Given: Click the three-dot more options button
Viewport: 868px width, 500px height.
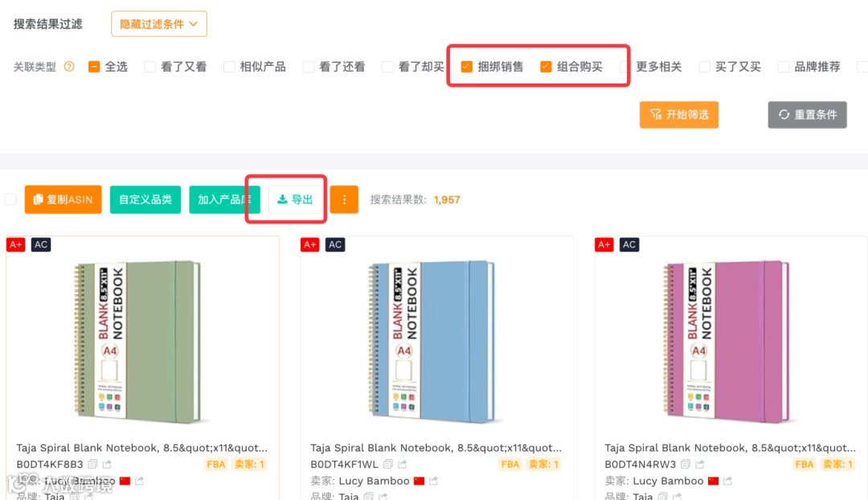Looking at the screenshot, I should pyautogui.click(x=344, y=199).
